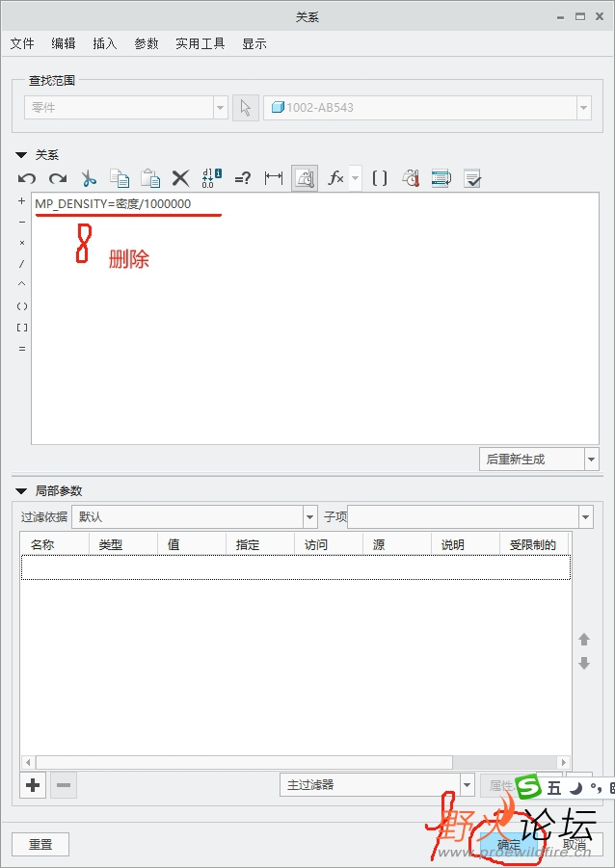The width and height of the screenshot is (615, 868).
Task: Open the 1002-AB543 model dropdown
Action: click(x=427, y=108)
